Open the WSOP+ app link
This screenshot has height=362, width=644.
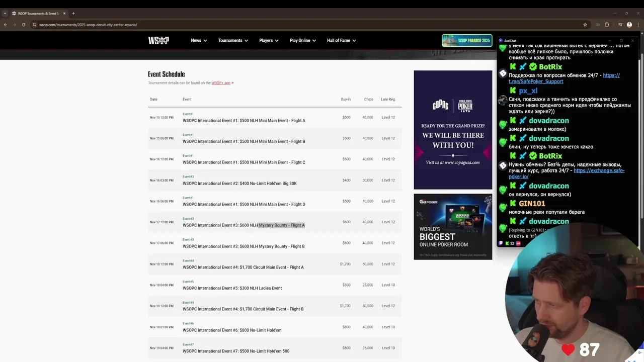(x=222, y=83)
